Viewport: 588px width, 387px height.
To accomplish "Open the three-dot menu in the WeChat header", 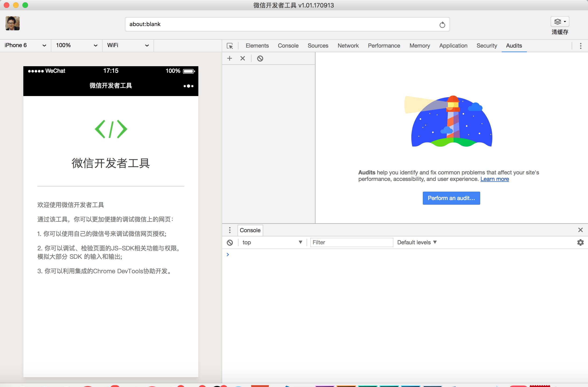I will [189, 86].
